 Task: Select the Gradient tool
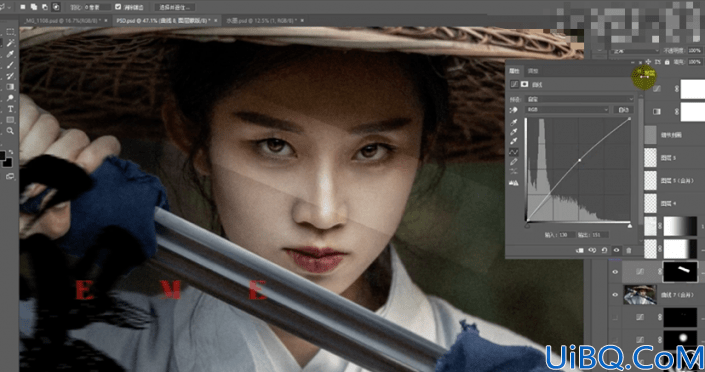pos(10,87)
